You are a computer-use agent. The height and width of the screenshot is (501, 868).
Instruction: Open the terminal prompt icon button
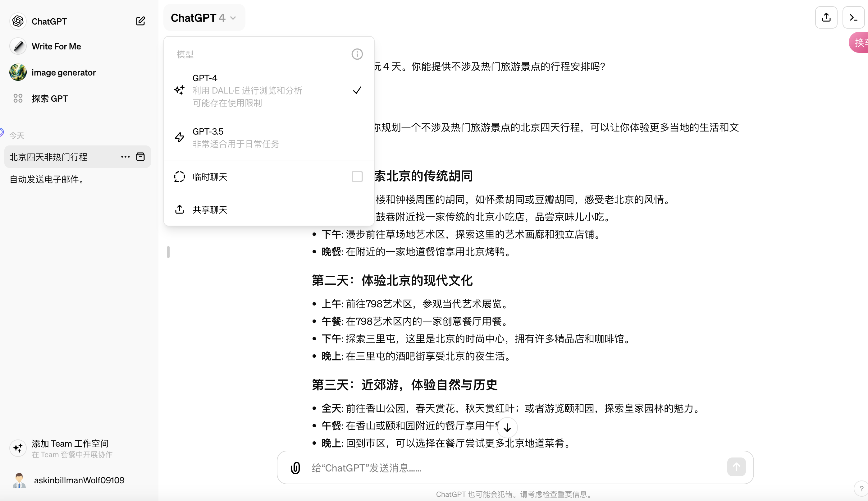pos(853,17)
